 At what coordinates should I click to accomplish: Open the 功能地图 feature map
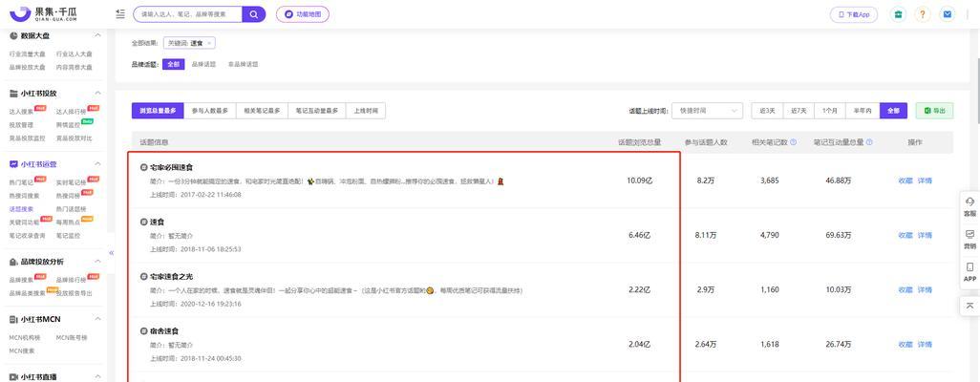tap(303, 13)
